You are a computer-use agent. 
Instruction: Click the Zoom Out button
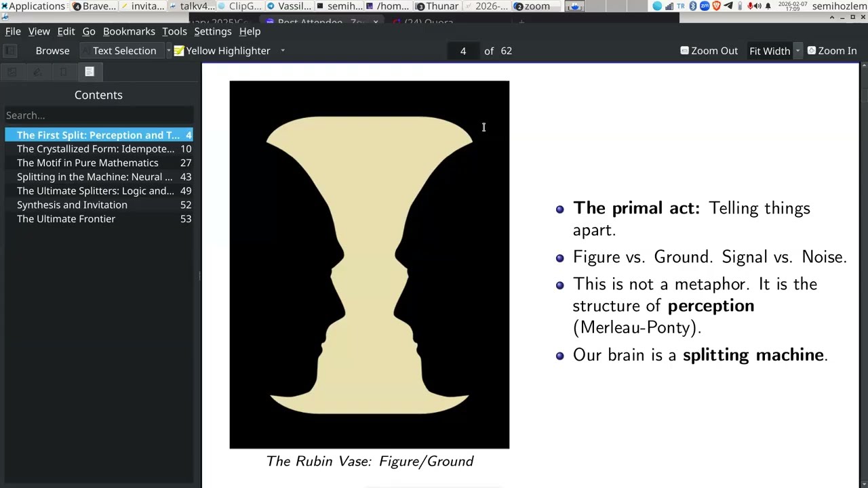(709, 51)
